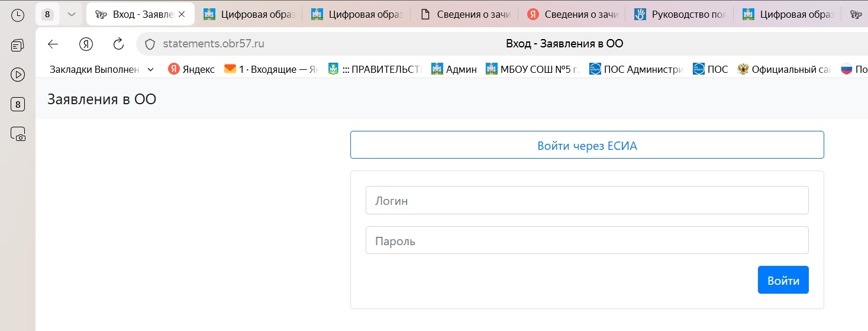Go back using the back arrow
868x331 pixels.
(x=53, y=44)
